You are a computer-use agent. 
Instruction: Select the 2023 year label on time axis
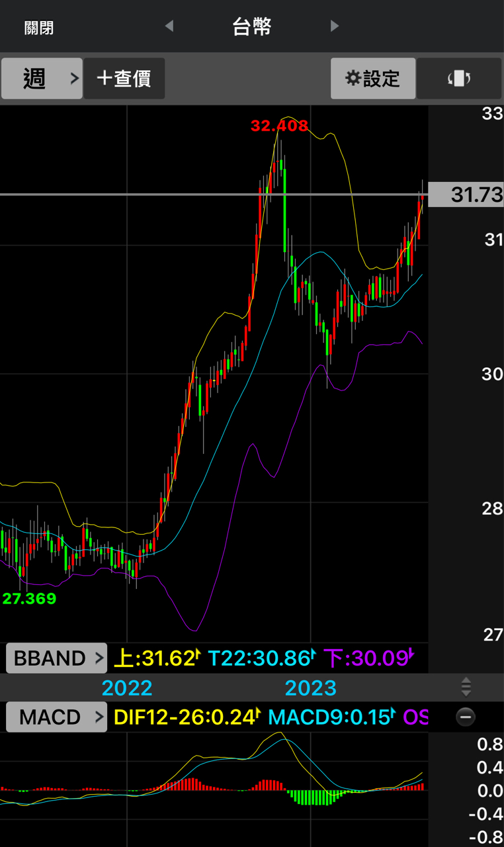(x=311, y=688)
